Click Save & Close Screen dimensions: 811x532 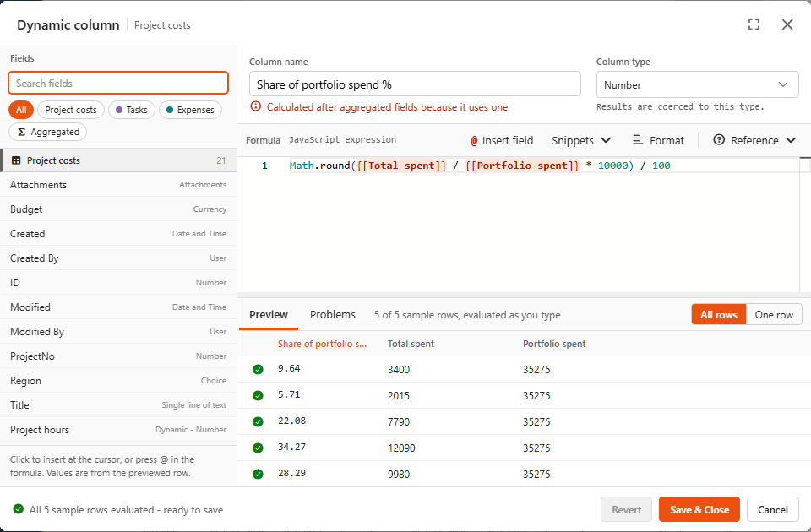pos(699,509)
